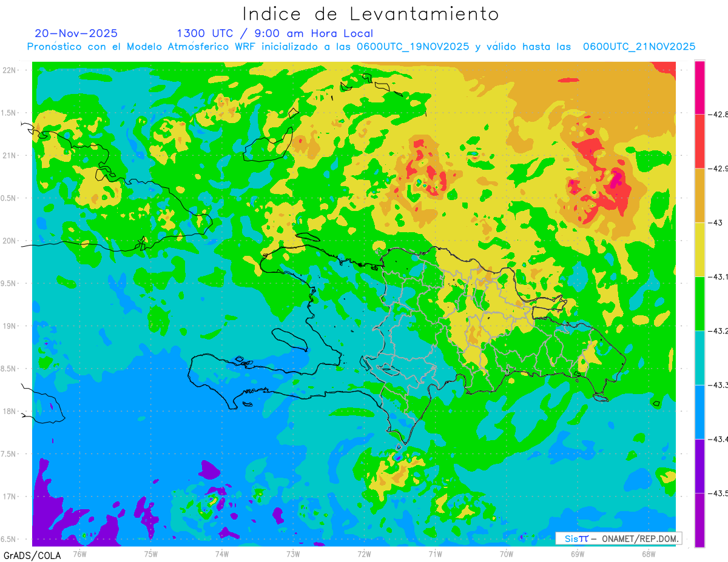
Task: Click the violet legend band between -43.4 and -43.5
Action: tap(700, 466)
